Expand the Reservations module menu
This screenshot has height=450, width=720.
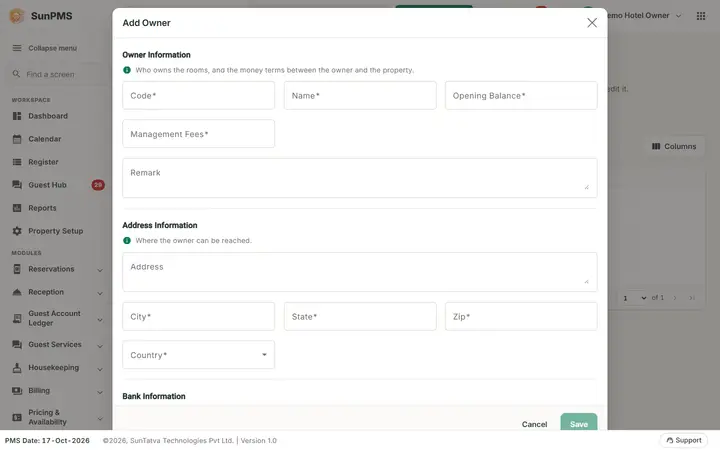[100, 270]
